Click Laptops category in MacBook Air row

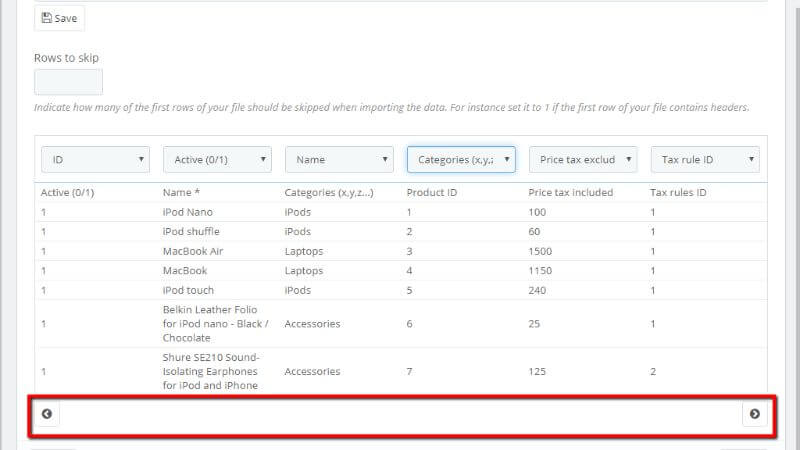(x=304, y=252)
